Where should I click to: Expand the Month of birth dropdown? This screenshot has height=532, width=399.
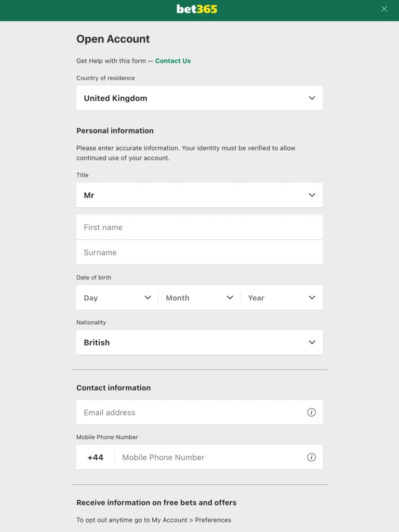pyautogui.click(x=199, y=298)
